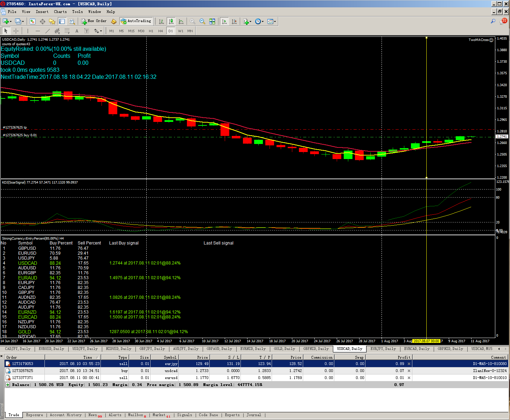Screen dimensions: 510x420
Task: Toggle the Strategy Tester panel
Action: [x=72, y=21]
